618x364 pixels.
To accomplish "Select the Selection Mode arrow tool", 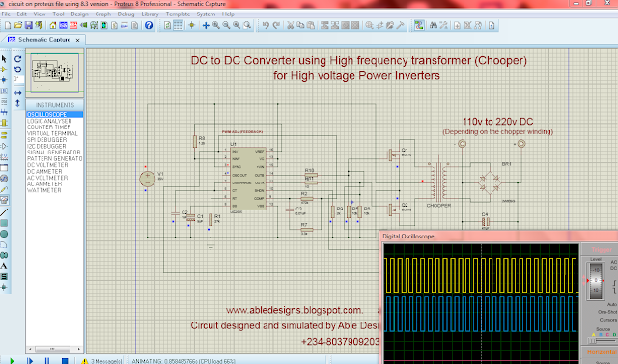I will pyautogui.click(x=4, y=59).
